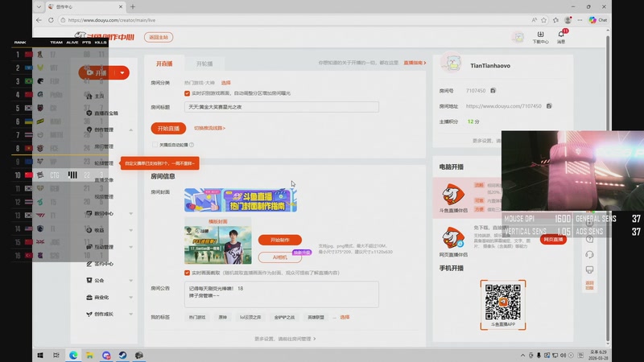Viewport: 644px width, 362px height.
Task: Click the red 网页直播 button
Action: [553, 239]
